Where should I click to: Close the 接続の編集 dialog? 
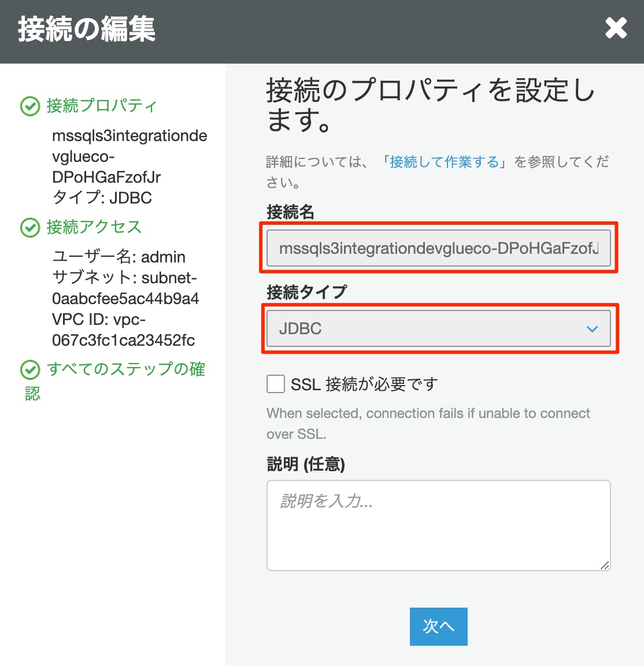pos(616,28)
